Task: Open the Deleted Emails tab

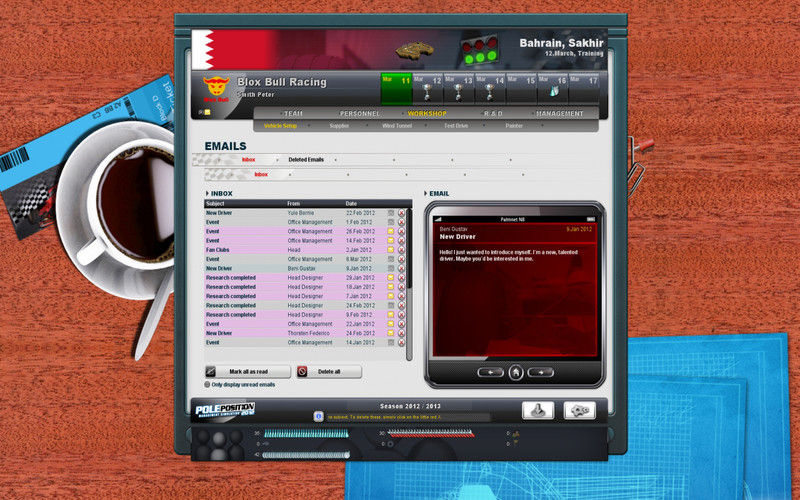Action: (306, 160)
